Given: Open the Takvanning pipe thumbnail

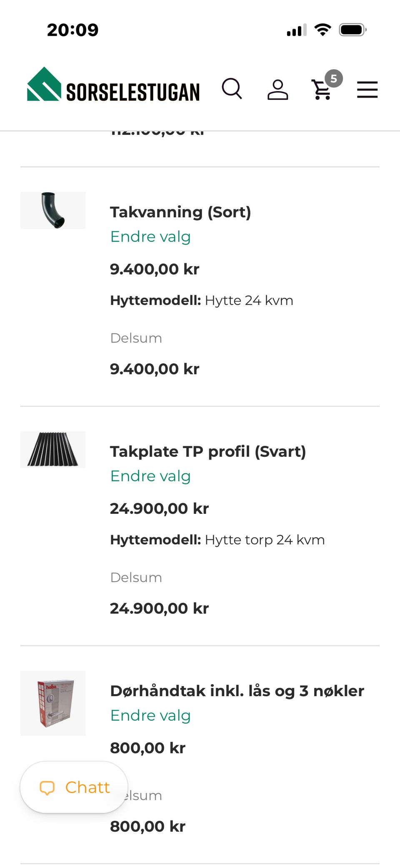Looking at the screenshot, I should (x=53, y=210).
